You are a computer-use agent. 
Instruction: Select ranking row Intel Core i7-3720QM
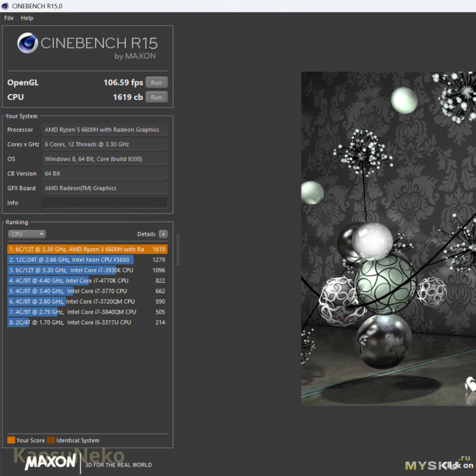pos(87,302)
